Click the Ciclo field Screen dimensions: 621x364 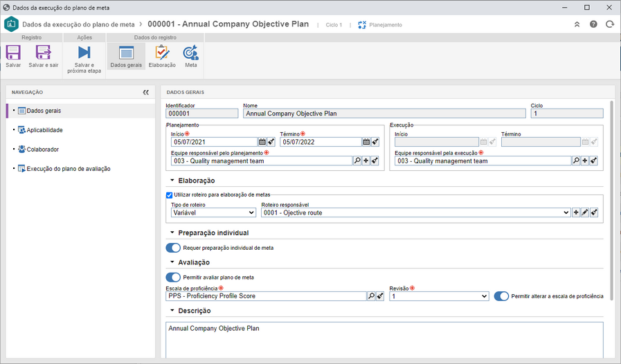pos(567,113)
